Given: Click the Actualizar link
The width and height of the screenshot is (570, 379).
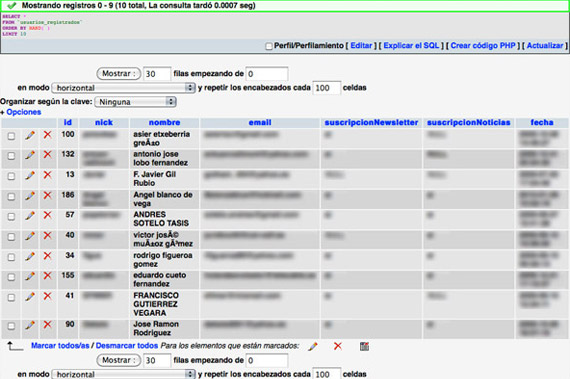Looking at the screenshot, I should (545, 46).
